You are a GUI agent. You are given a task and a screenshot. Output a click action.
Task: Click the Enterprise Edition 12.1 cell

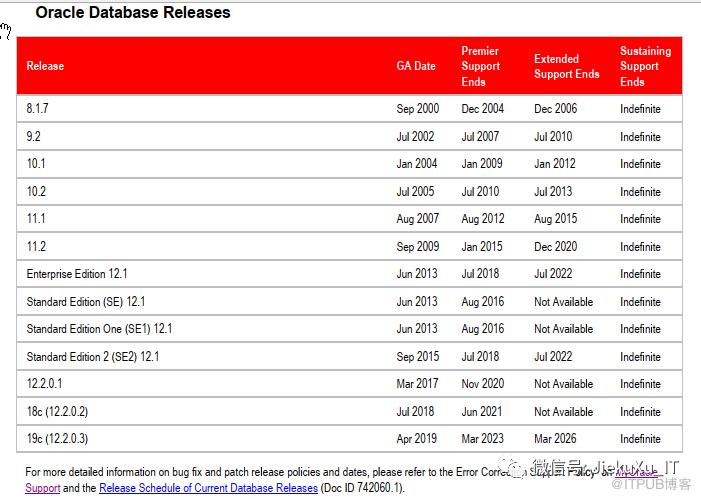(x=77, y=274)
